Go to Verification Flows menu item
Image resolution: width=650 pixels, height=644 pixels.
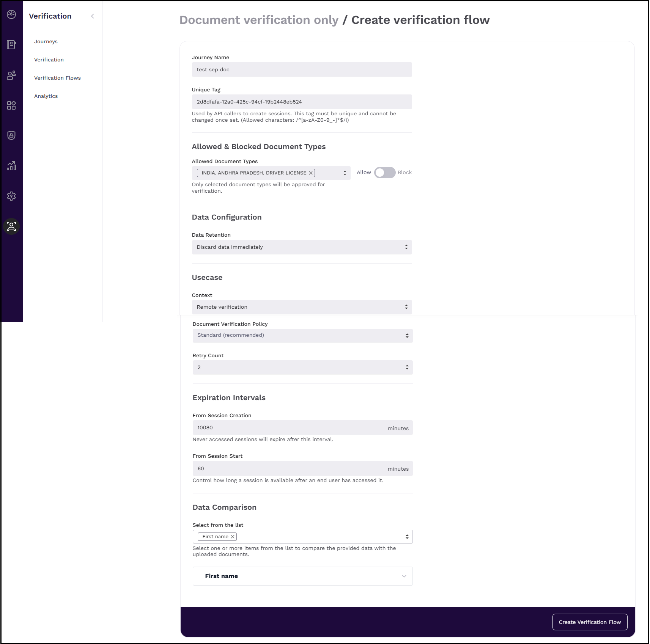tap(57, 78)
